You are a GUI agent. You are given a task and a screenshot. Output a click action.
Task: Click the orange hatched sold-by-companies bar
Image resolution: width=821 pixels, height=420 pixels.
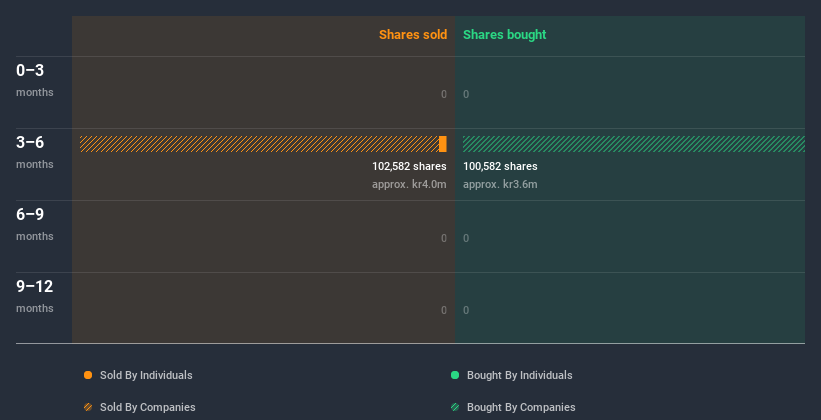pos(259,144)
